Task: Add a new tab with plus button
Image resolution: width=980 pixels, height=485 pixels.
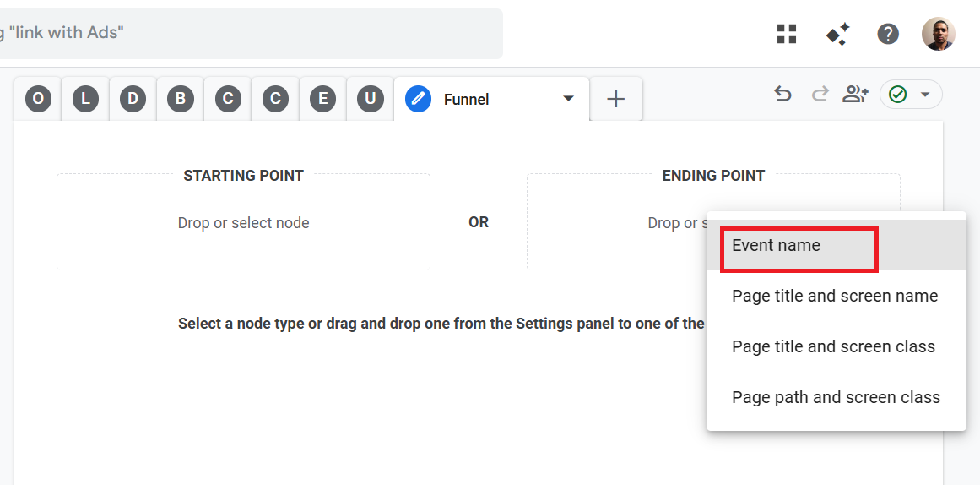Action: pyautogui.click(x=616, y=100)
